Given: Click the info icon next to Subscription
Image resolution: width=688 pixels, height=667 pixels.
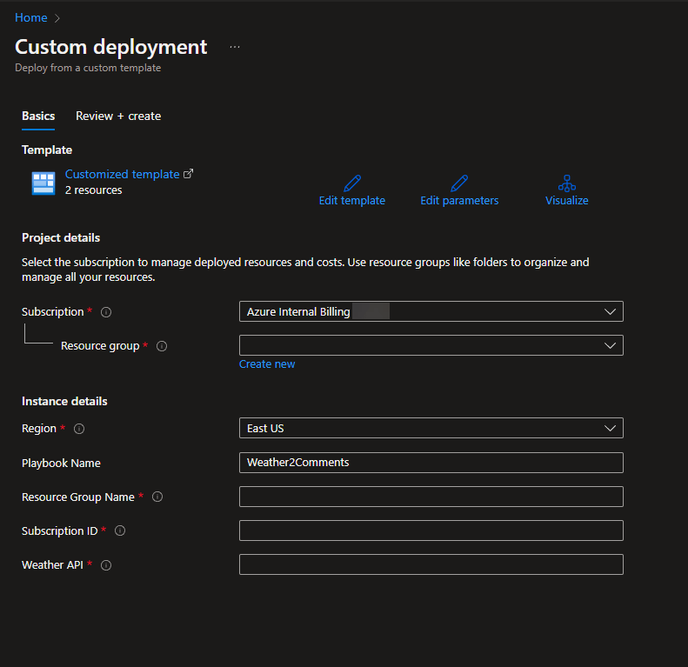Looking at the screenshot, I should pos(106,312).
